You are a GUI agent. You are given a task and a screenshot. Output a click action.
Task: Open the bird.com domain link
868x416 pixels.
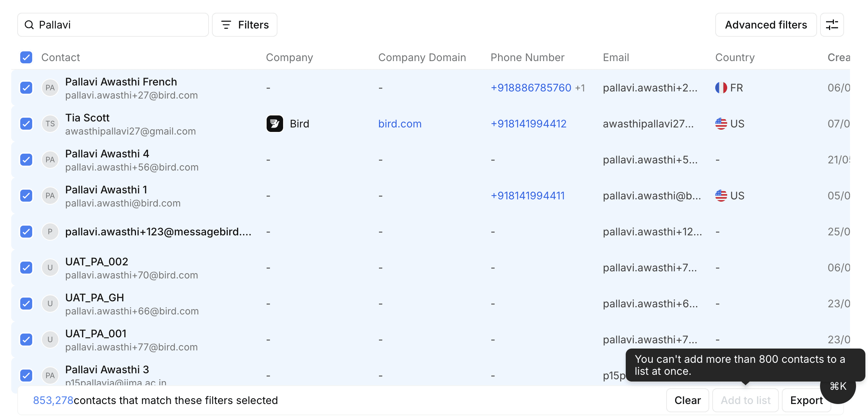pyautogui.click(x=400, y=124)
